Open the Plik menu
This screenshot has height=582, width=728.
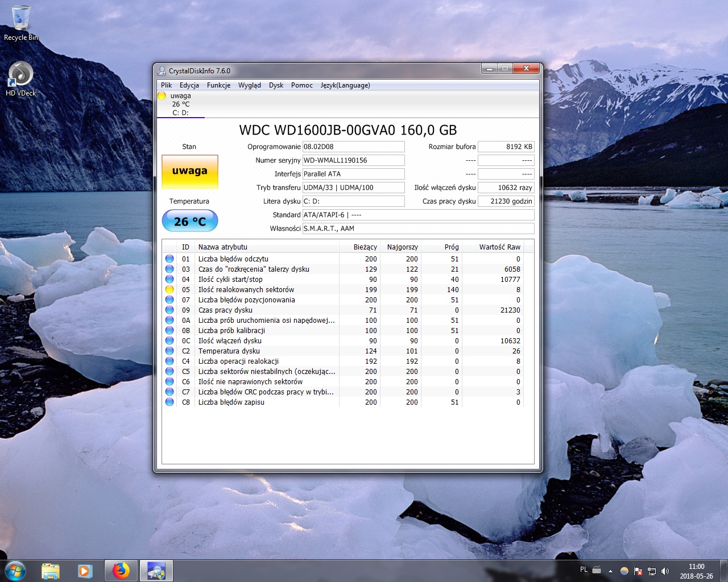click(x=166, y=85)
